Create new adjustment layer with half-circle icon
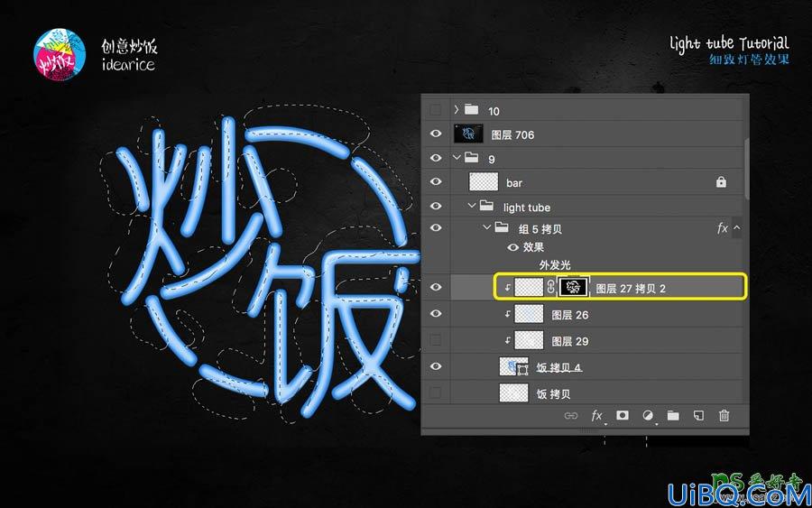Screen dimensions: 812x508 coord(648,415)
